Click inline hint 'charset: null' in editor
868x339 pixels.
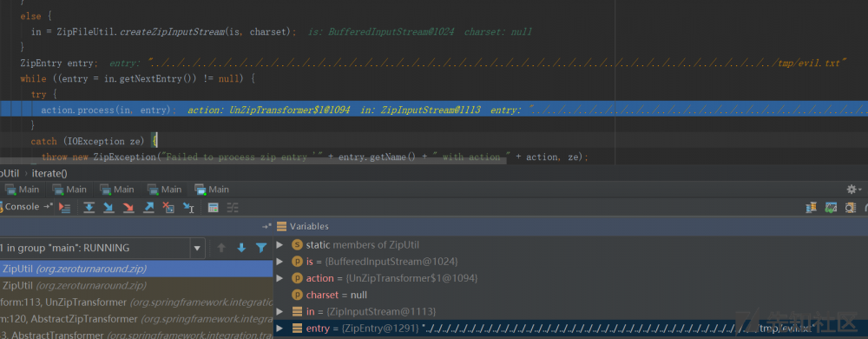(x=498, y=32)
